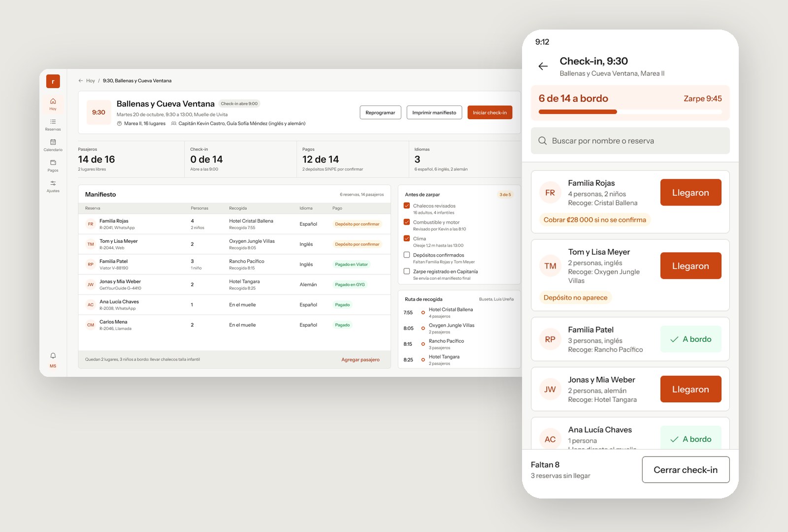Tap the back arrow in Check-in header
The height and width of the screenshot is (532, 788).
[x=543, y=66]
